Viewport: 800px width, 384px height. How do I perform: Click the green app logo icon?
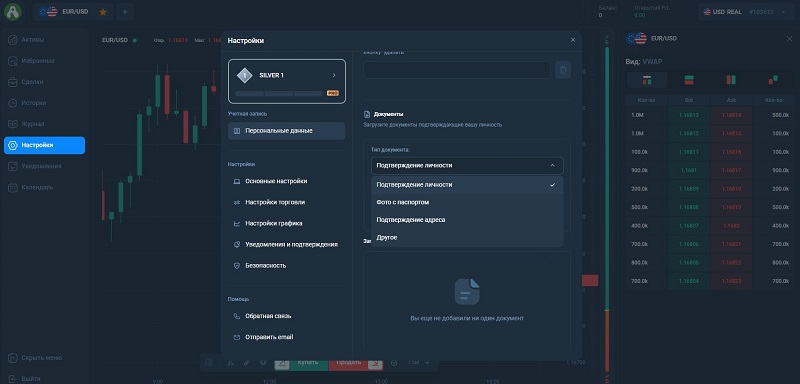12,12
